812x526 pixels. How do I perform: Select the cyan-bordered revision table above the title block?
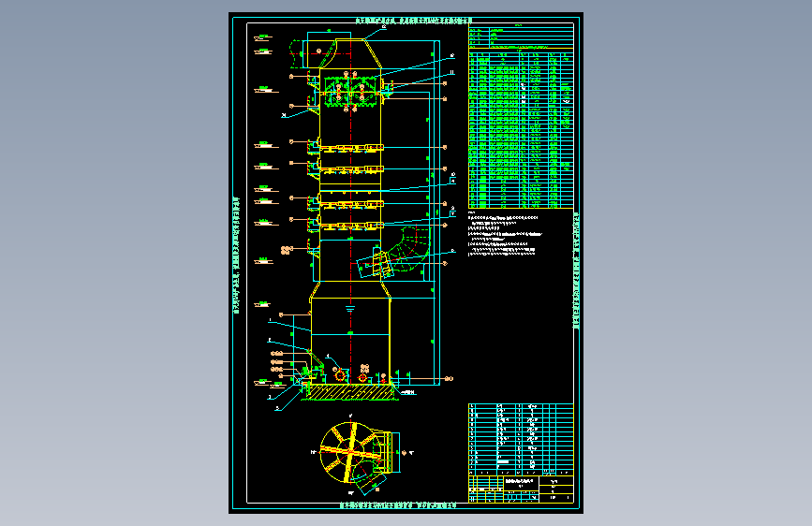click(x=521, y=439)
